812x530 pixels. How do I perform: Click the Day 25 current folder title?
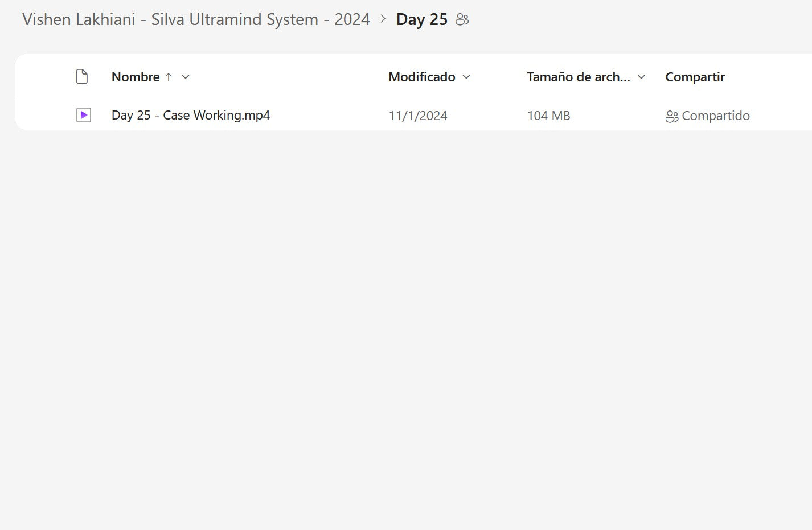422,20
